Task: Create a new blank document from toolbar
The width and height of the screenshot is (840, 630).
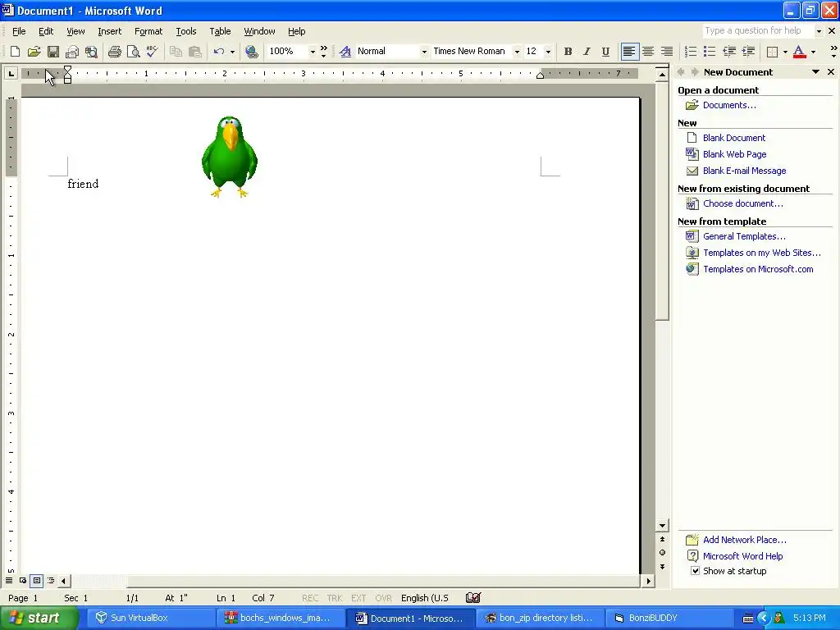Action: tap(15, 52)
